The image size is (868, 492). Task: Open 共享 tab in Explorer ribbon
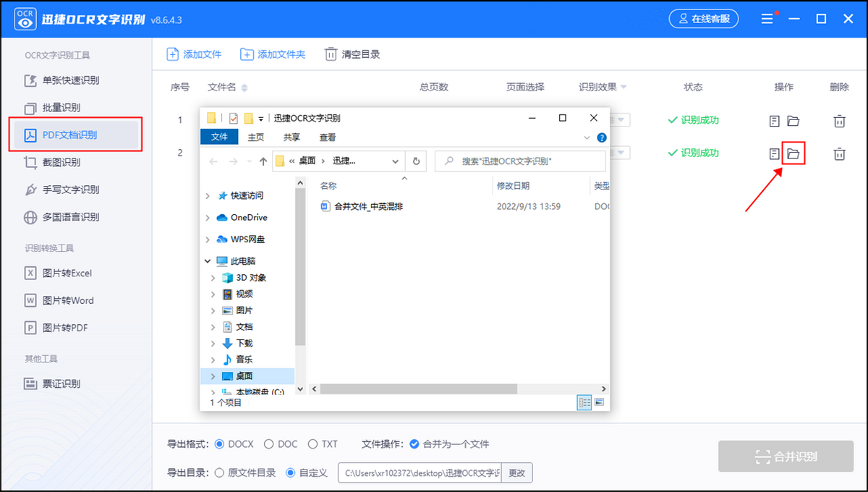point(292,137)
